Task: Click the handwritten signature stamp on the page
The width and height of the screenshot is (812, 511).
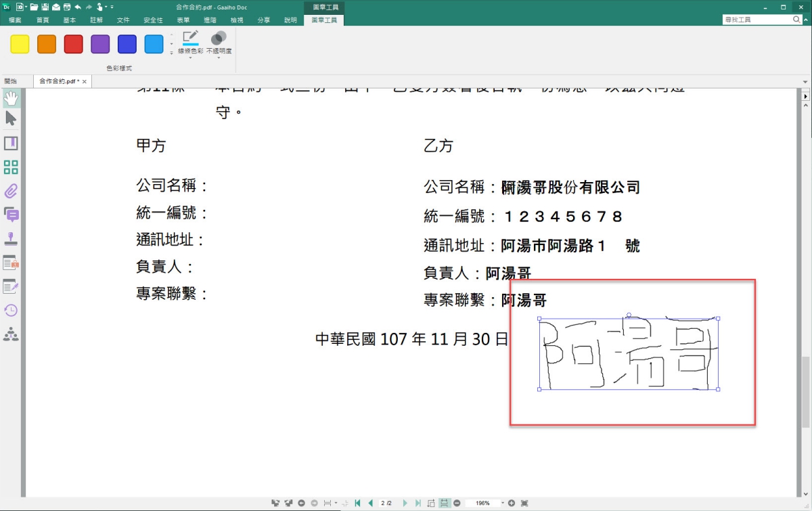Action: click(628, 353)
